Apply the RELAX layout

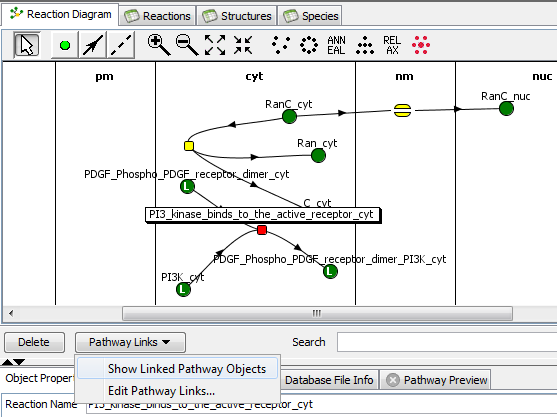tap(392, 45)
